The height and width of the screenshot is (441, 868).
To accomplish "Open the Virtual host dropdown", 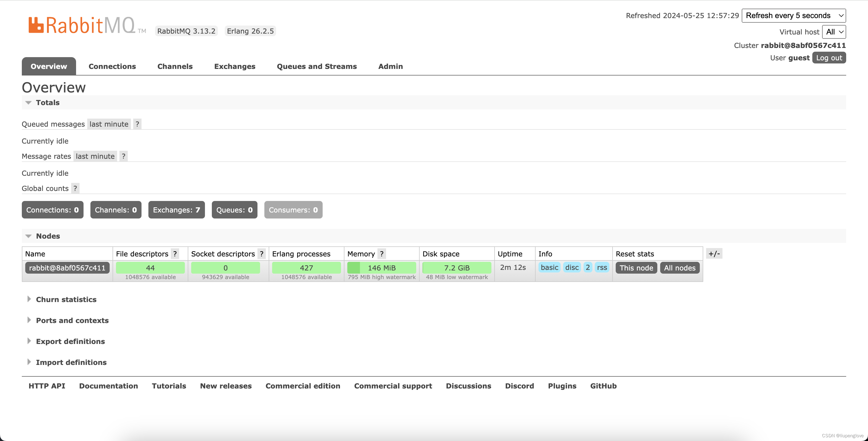I will tap(834, 32).
